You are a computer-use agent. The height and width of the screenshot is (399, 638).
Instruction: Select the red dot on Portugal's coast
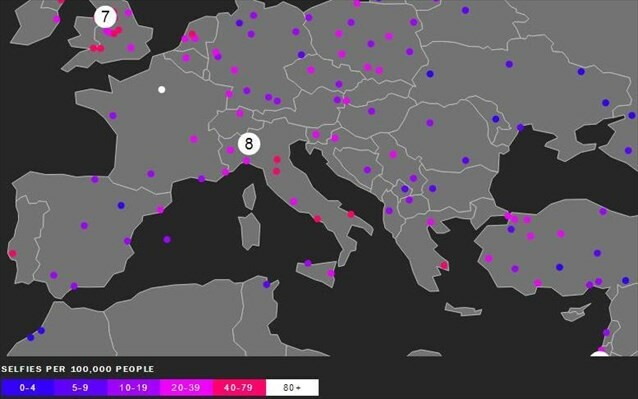(x=13, y=254)
